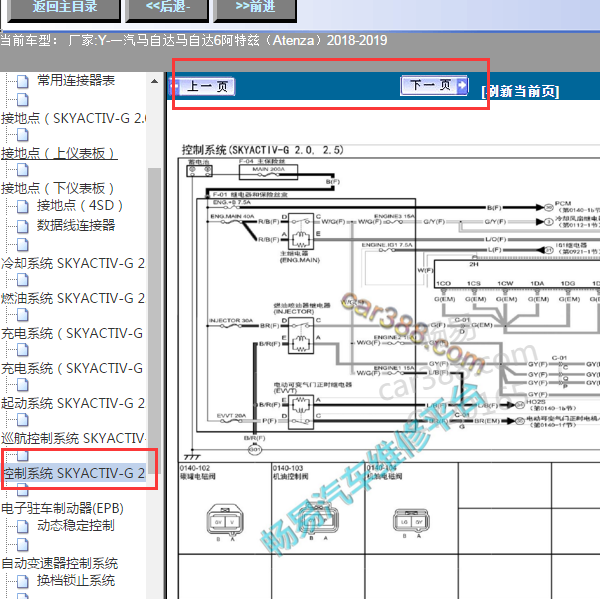Click 电动可变气门正时继电器 (EVVT) label

tap(312, 387)
